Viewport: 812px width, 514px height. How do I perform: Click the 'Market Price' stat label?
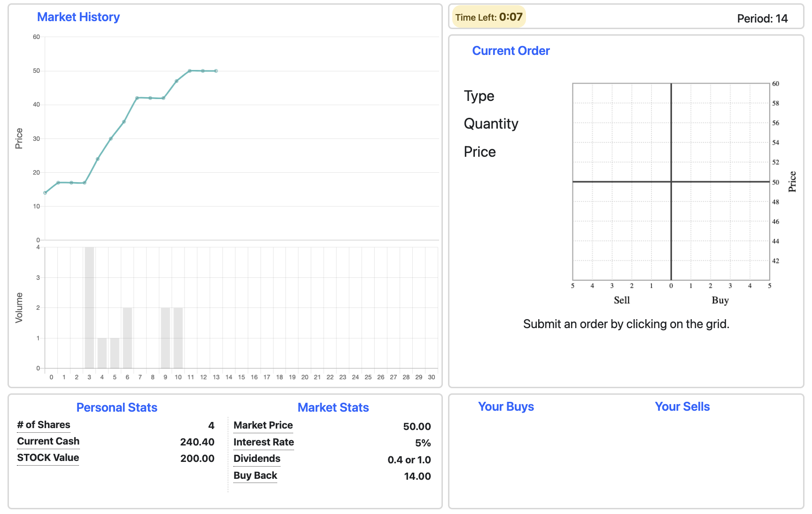click(x=263, y=425)
